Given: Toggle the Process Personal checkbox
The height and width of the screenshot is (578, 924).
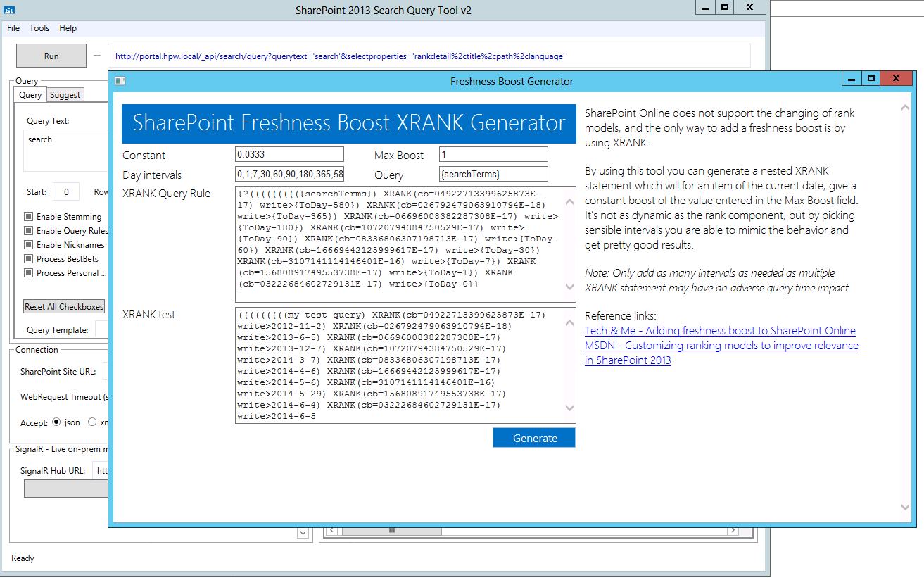Looking at the screenshot, I should click(29, 273).
